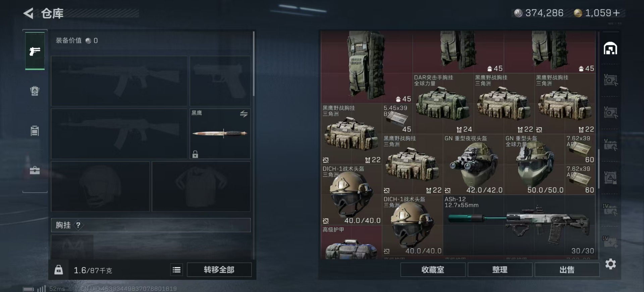This screenshot has width=644, height=292.
Task: Go back using the arrow beside 仓库
Action: coord(29,13)
